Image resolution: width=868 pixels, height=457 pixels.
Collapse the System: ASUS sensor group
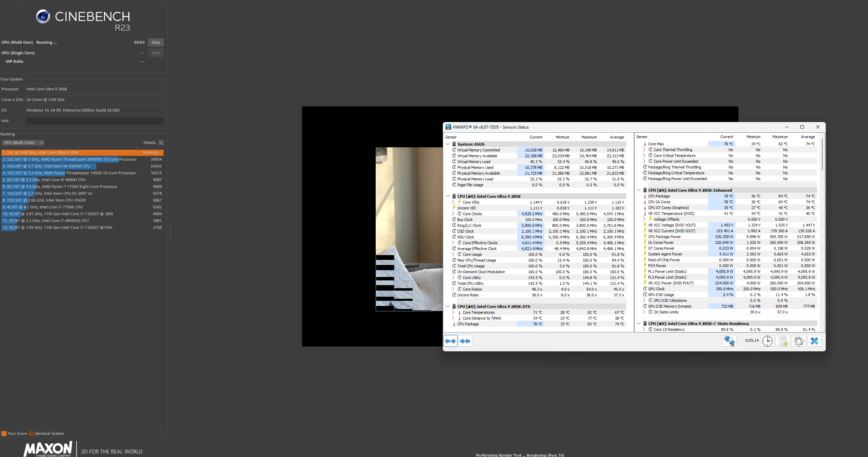click(x=448, y=144)
